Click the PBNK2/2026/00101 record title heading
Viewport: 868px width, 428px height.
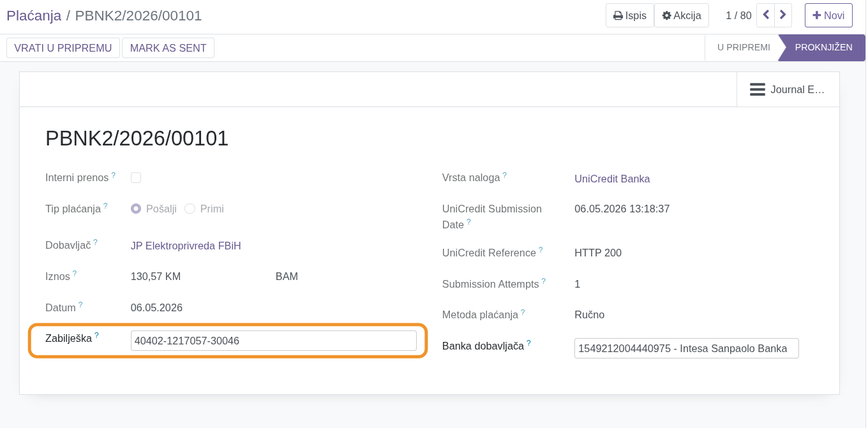(x=137, y=138)
